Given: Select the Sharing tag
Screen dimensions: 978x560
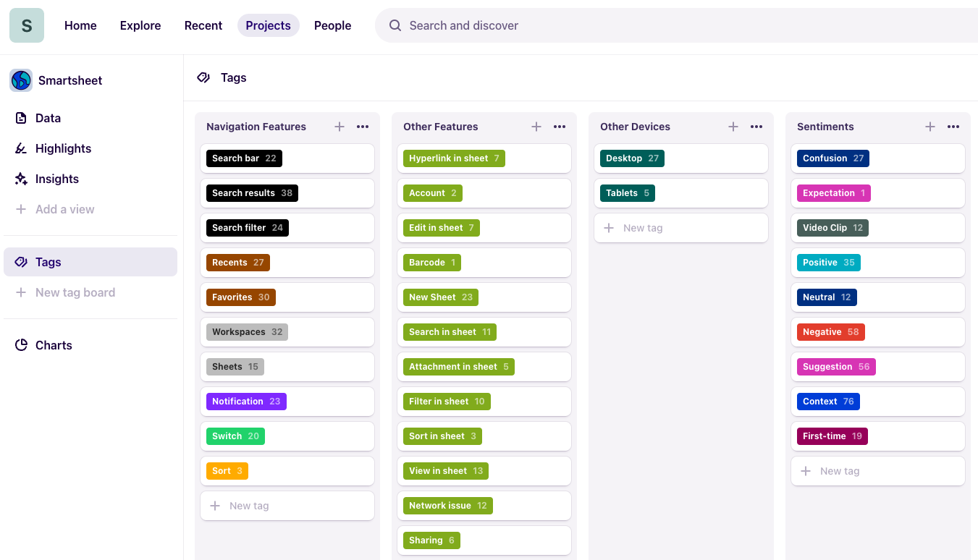Looking at the screenshot, I should [x=431, y=540].
